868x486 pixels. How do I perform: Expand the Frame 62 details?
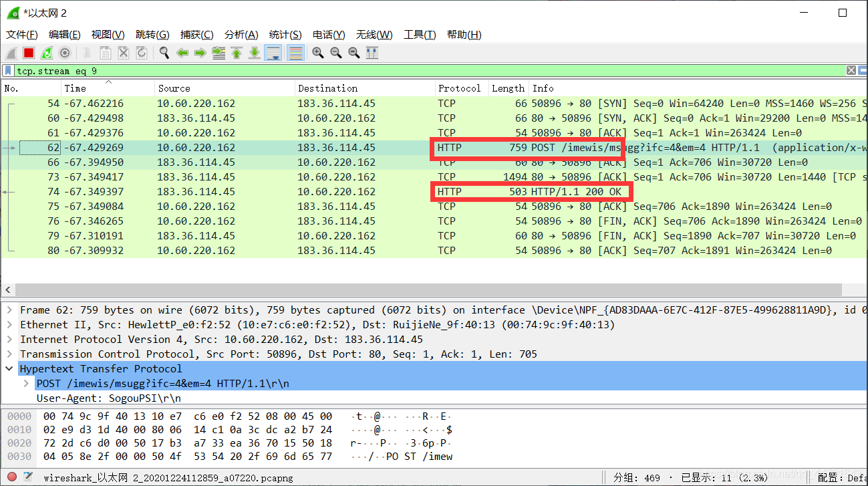(9, 310)
